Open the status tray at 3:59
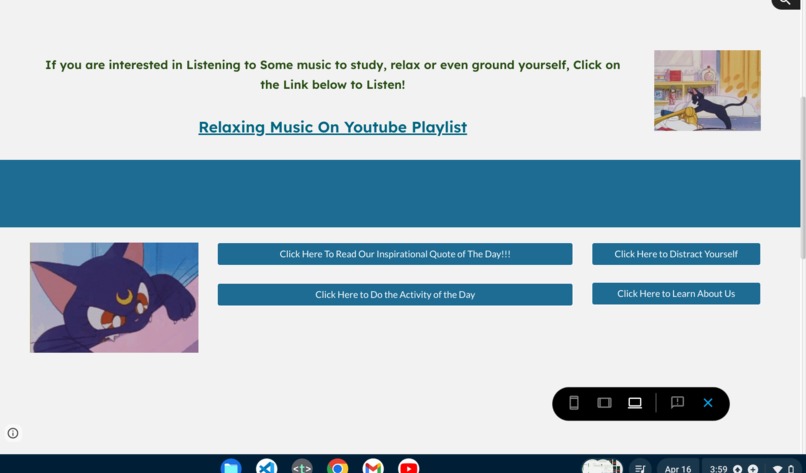The height and width of the screenshot is (473, 806). click(753, 467)
